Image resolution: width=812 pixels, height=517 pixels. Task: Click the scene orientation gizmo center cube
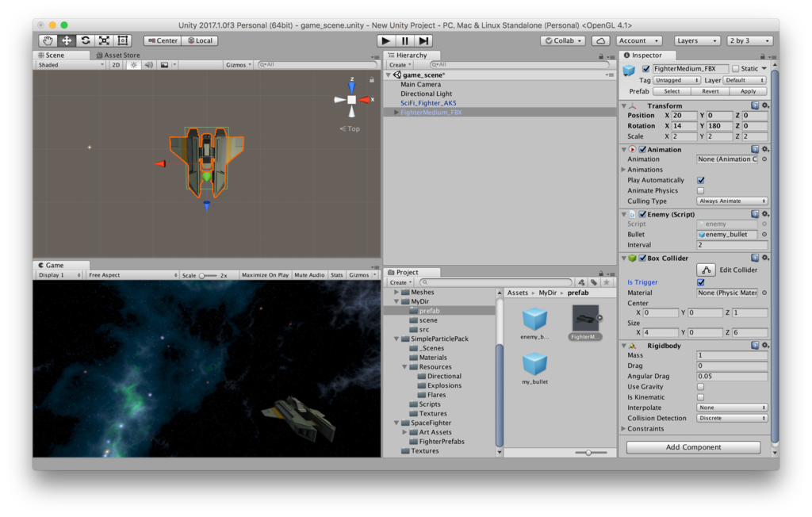(x=351, y=99)
